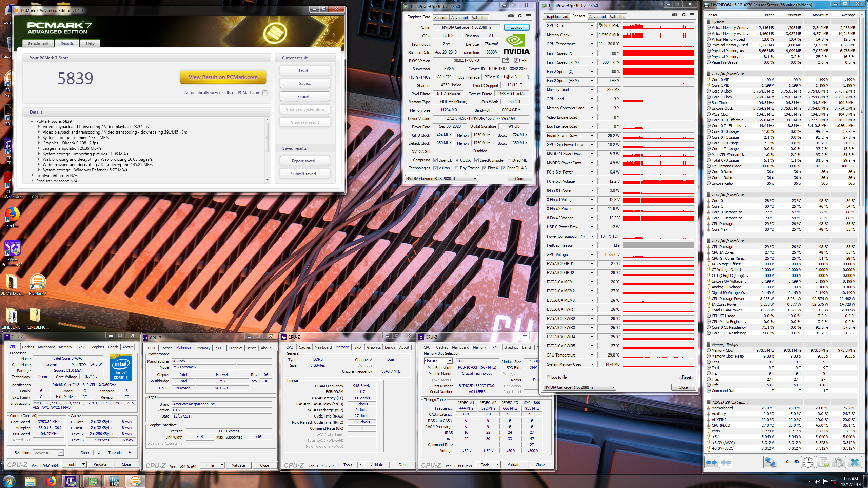Viewport: 868px width, 488px height.
Task: Click CPU-Z taskbar icon
Action: point(71,481)
